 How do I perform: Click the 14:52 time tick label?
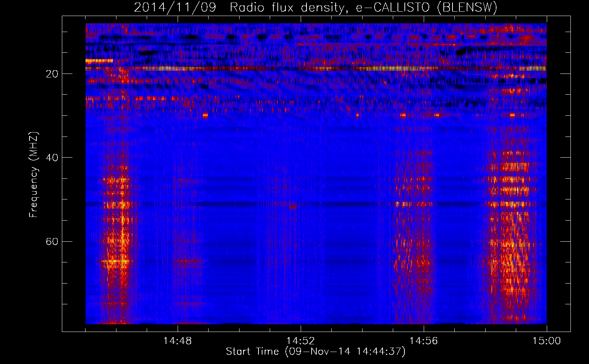[301, 341]
